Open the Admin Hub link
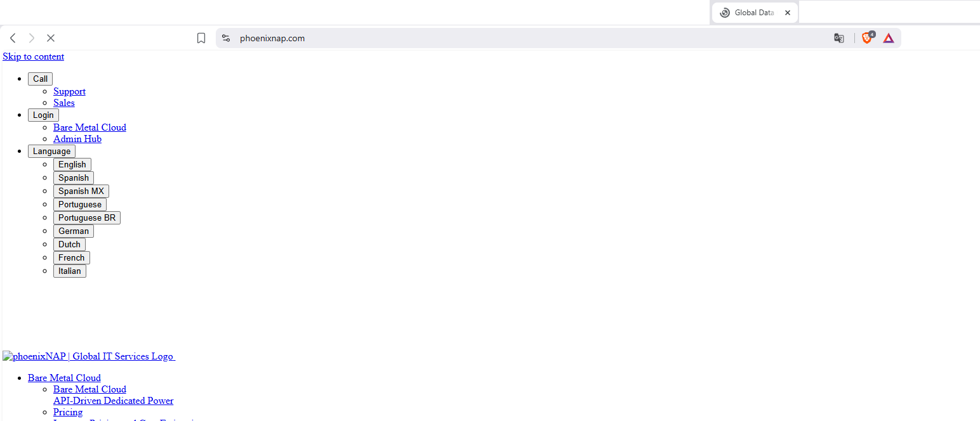This screenshot has width=980, height=421. 77,139
